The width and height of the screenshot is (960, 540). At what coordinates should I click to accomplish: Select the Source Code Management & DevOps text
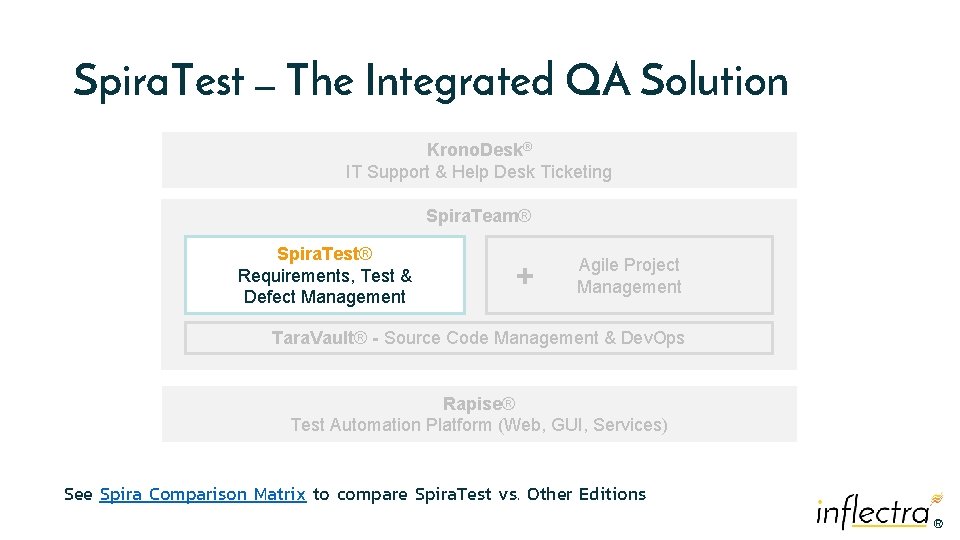pyautogui.click(x=534, y=338)
